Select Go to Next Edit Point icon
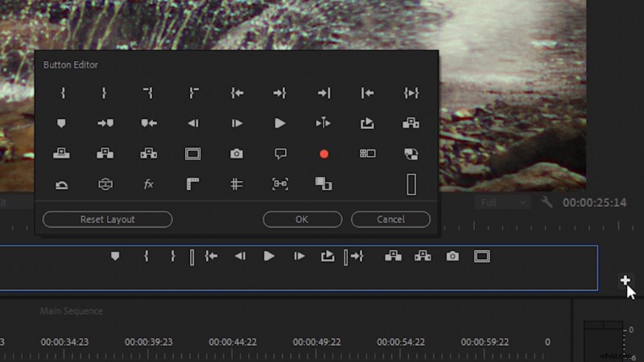Image resolution: width=644 pixels, height=362 pixels. coord(324,93)
